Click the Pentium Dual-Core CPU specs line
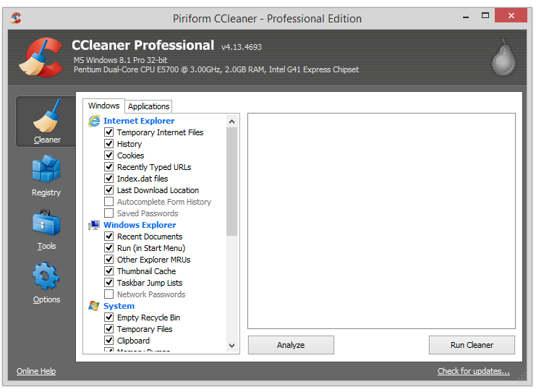Image resolution: width=536 pixels, height=392 pixels. pos(216,69)
